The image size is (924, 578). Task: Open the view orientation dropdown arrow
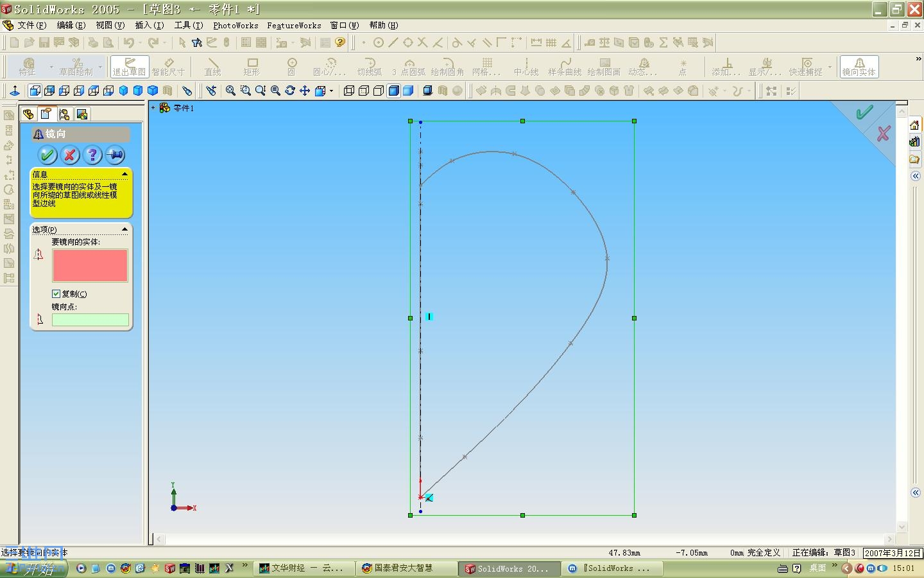[331, 91]
